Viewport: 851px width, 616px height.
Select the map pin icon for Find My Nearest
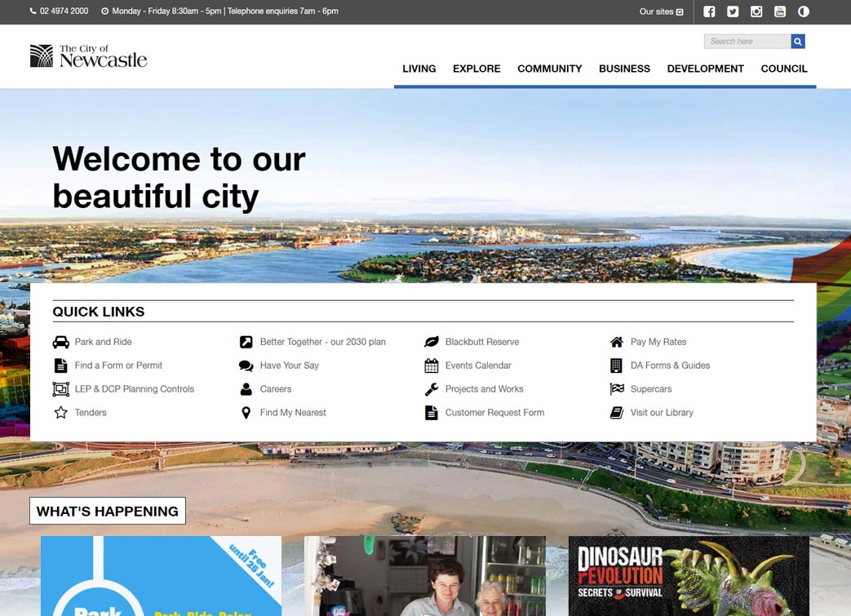246,412
